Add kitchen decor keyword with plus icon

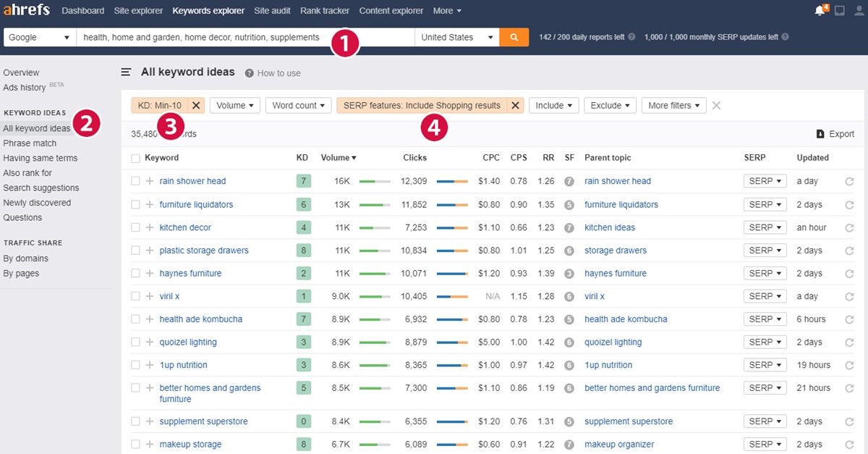(150, 227)
